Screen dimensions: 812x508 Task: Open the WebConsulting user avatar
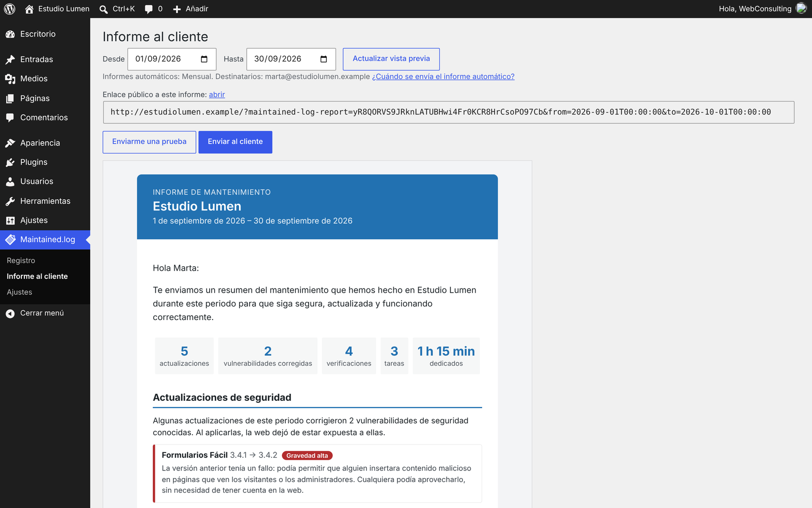point(801,8)
